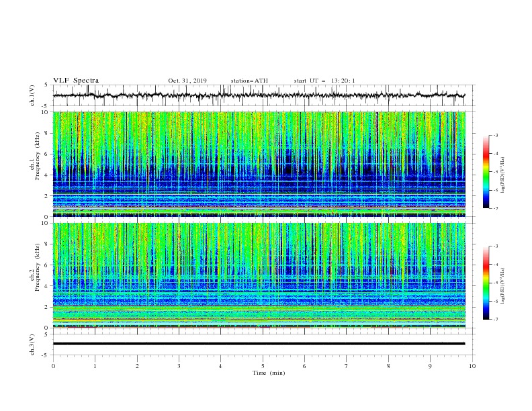Image resolution: width=532 pixels, height=411 pixels.
Task: Click inside the ch.1 spectrogram panel
Action: click(x=259, y=164)
